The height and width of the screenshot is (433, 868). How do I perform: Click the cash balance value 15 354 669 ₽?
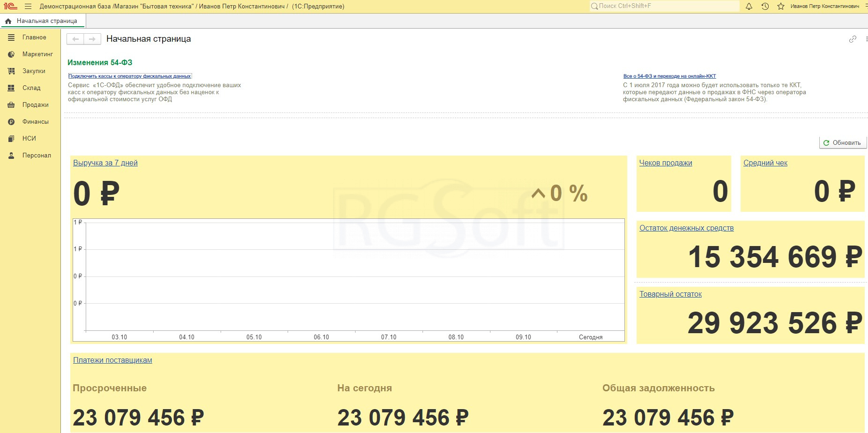click(x=775, y=257)
